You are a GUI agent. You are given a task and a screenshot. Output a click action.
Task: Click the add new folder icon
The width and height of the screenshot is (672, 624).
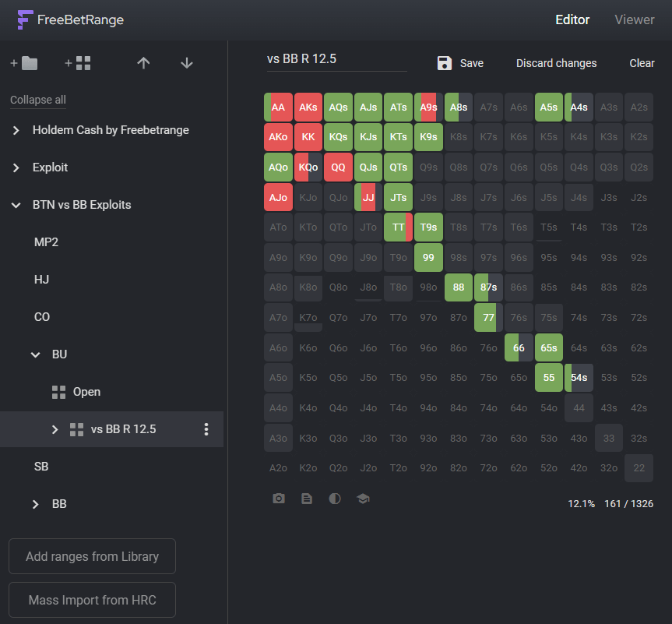coord(24,63)
